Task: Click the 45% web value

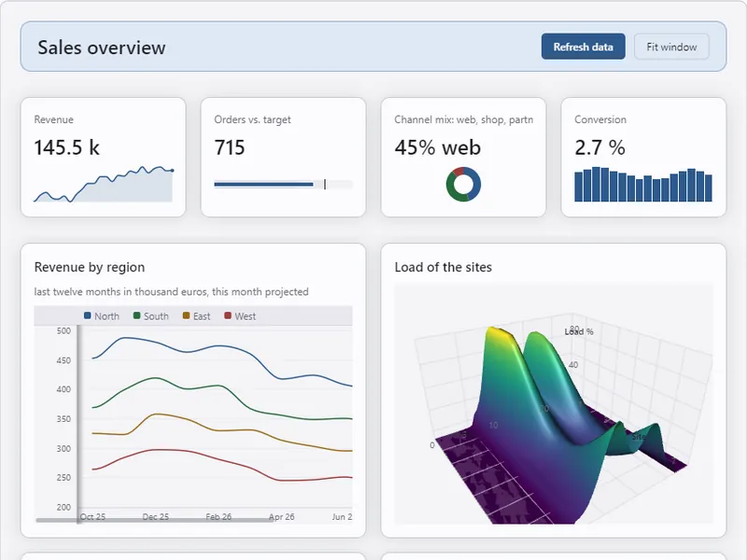Action: point(437,147)
